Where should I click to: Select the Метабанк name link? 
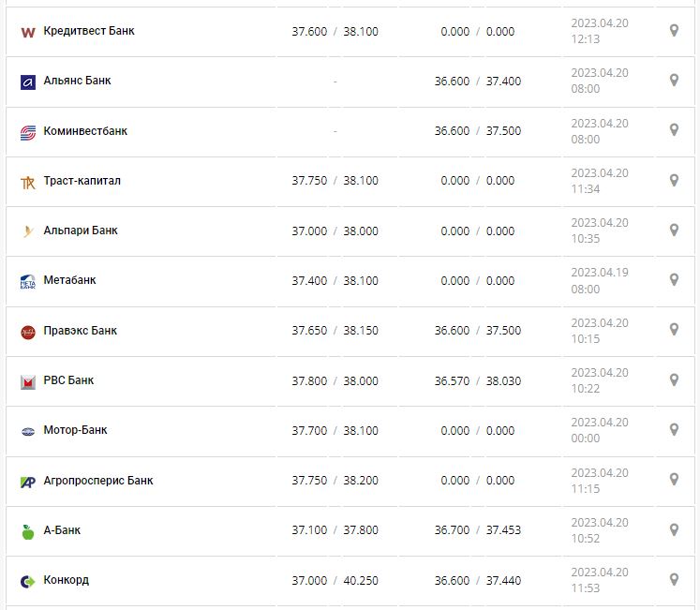coord(69,280)
